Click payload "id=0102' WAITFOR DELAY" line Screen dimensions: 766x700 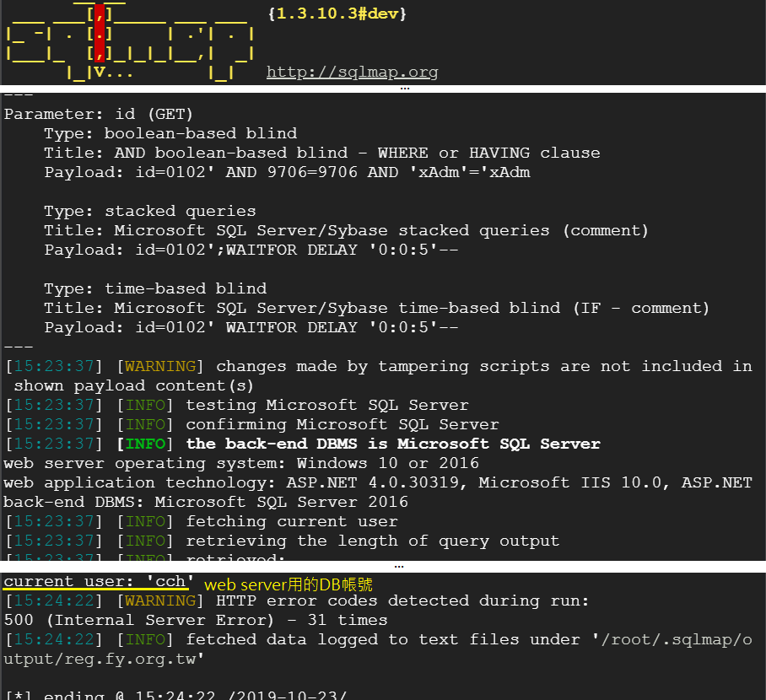click(x=251, y=327)
